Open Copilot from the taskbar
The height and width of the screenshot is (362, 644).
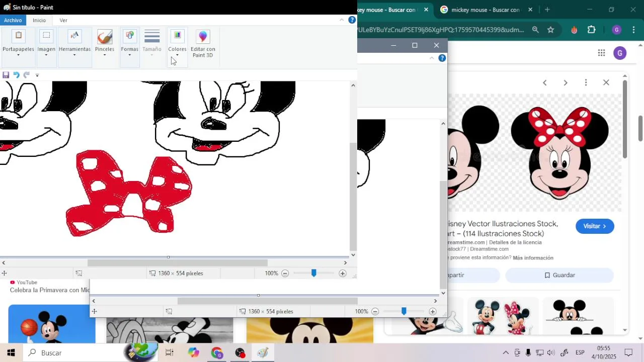click(194, 353)
